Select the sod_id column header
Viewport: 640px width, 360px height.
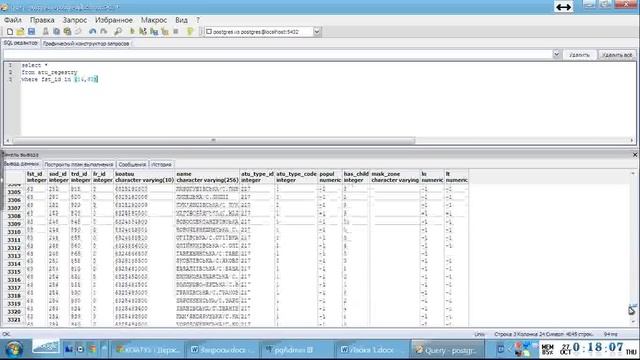[58, 177]
